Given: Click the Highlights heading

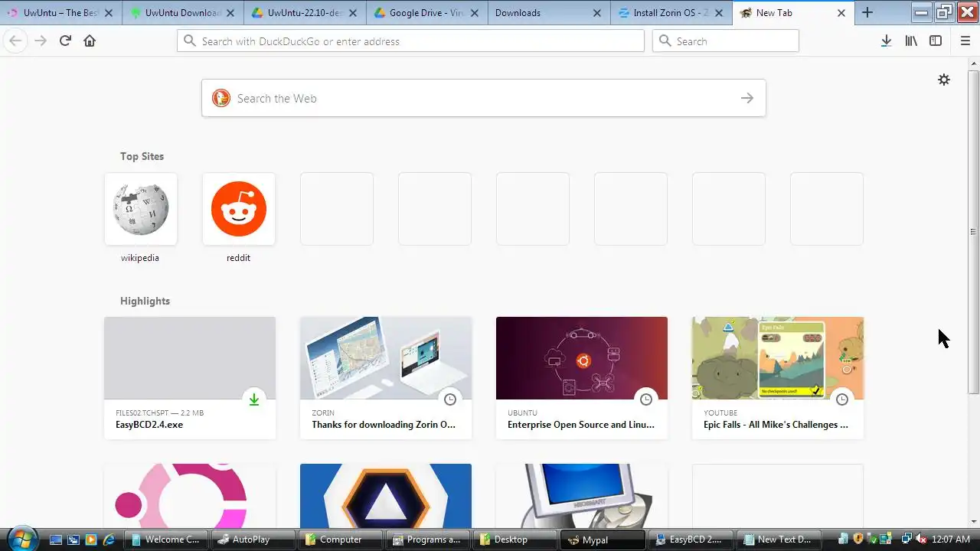Looking at the screenshot, I should point(145,301).
